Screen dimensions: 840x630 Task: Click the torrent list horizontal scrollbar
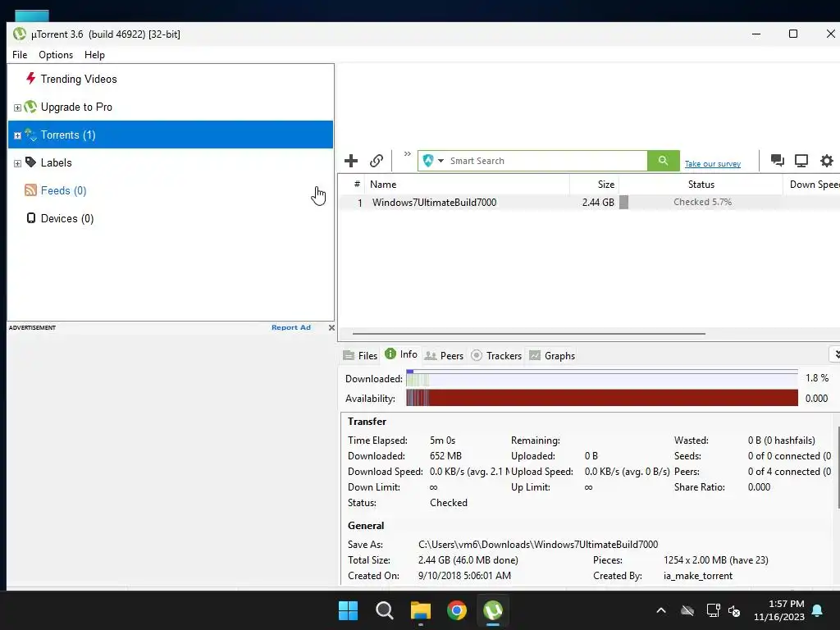(x=529, y=333)
